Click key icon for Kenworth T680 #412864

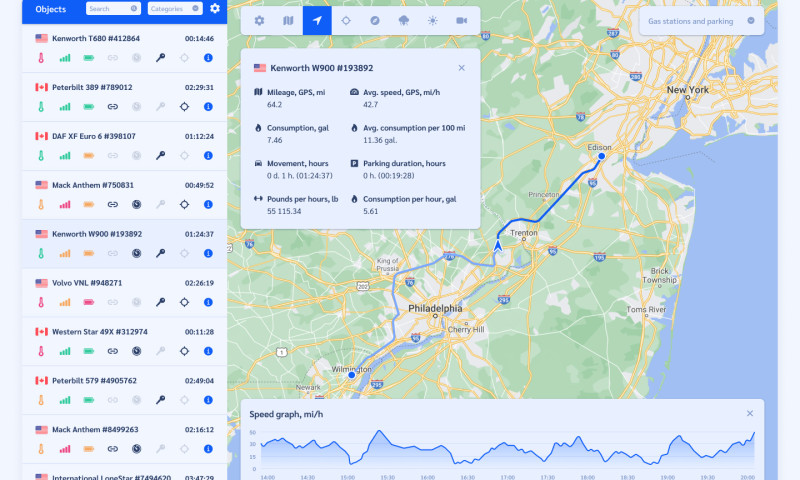coord(160,58)
